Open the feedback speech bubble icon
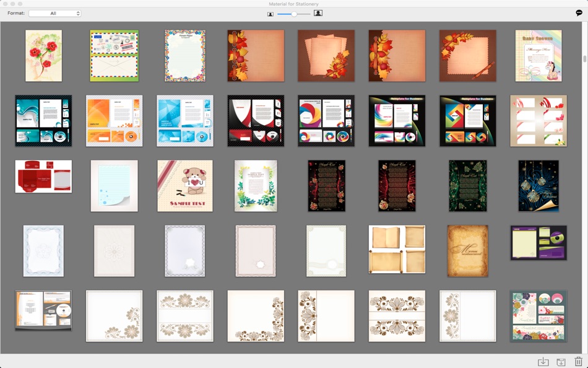Viewport: 588px width, 368px height. pos(579,13)
